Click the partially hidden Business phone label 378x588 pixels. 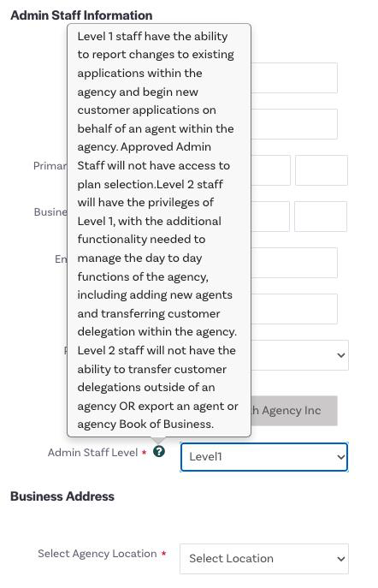(50, 212)
